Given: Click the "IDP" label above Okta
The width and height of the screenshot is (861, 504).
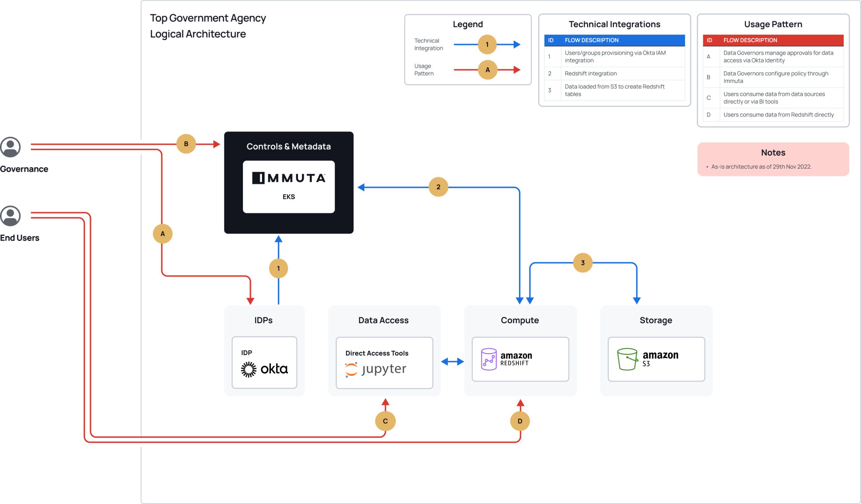Looking at the screenshot, I should (x=246, y=353).
